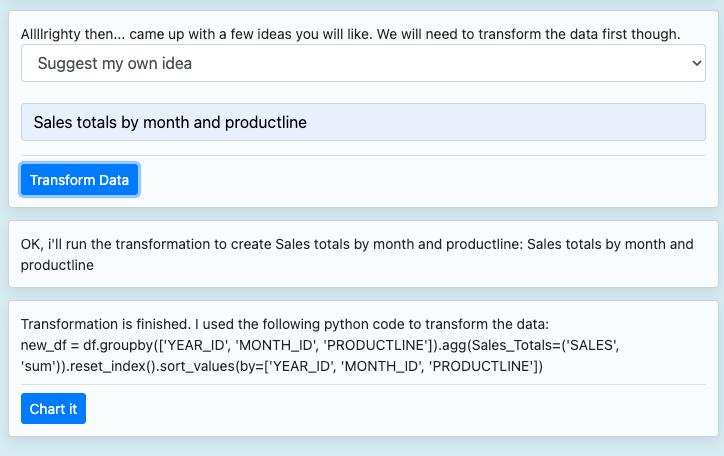Click the chevron arrow on the idea selector
The image size is (724, 456).
click(697, 63)
